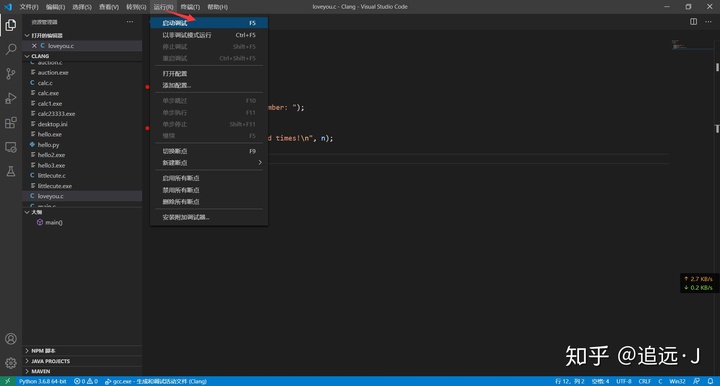Open the Search view icon
This screenshot has height=386, width=720.
point(11,49)
